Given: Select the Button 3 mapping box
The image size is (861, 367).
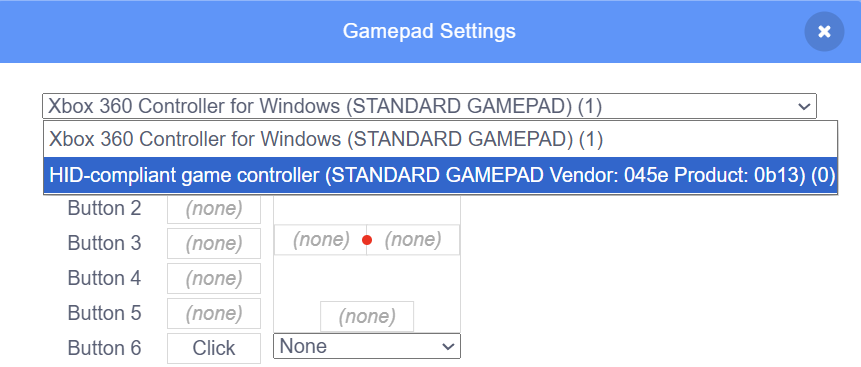Looking at the screenshot, I should click(214, 243).
